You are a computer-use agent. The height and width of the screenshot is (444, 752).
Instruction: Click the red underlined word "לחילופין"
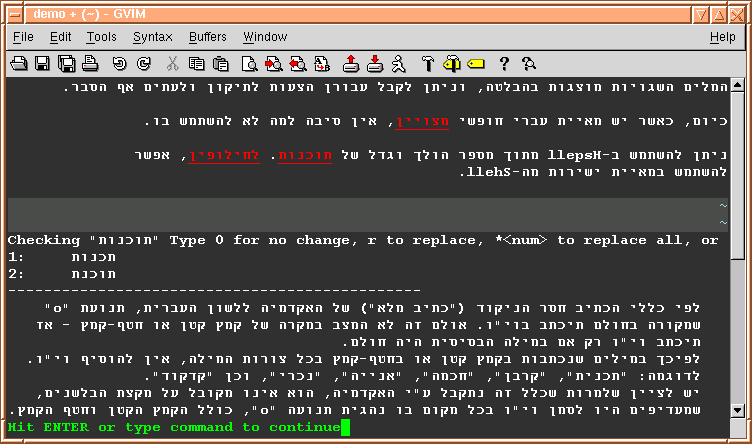[x=224, y=155]
